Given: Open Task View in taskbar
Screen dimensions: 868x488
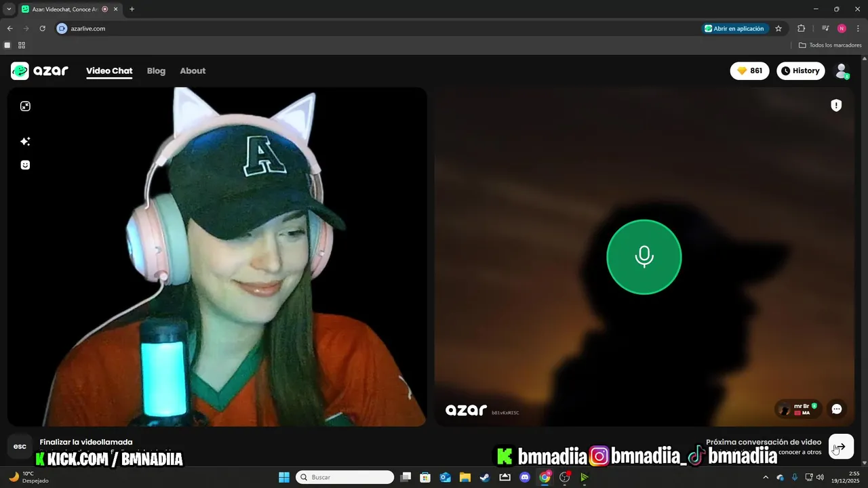Looking at the screenshot, I should tap(406, 477).
